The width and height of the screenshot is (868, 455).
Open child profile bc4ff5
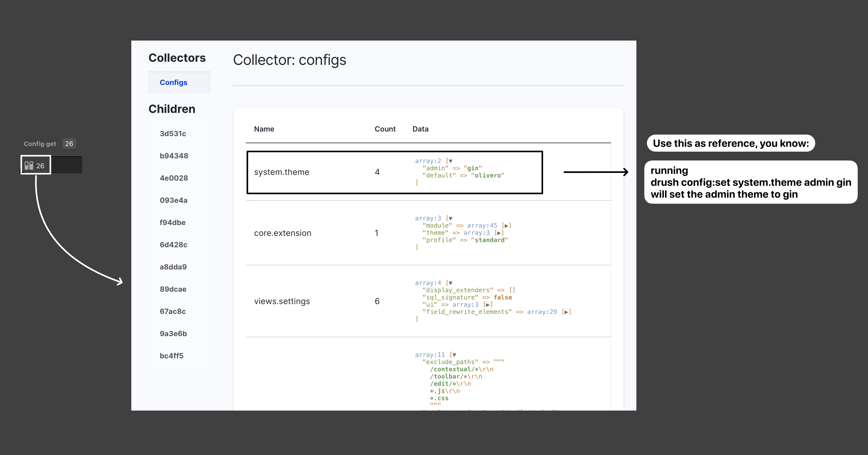[x=172, y=356]
